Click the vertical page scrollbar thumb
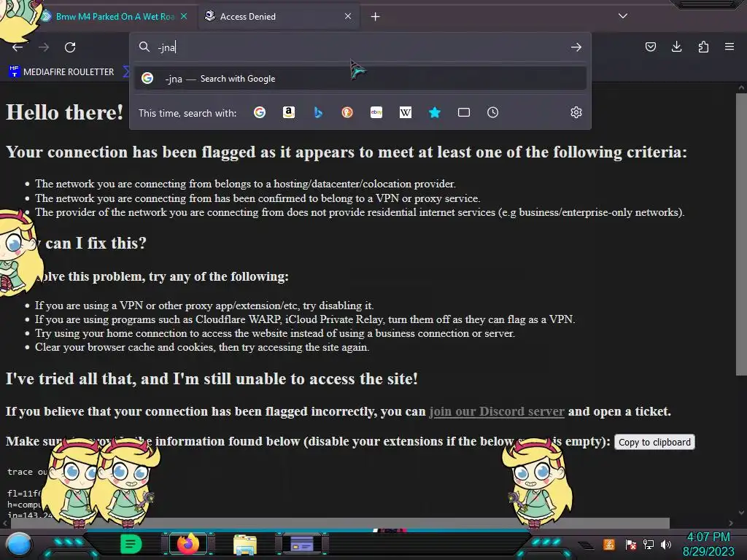The width and height of the screenshot is (747, 560). pyautogui.click(x=741, y=233)
